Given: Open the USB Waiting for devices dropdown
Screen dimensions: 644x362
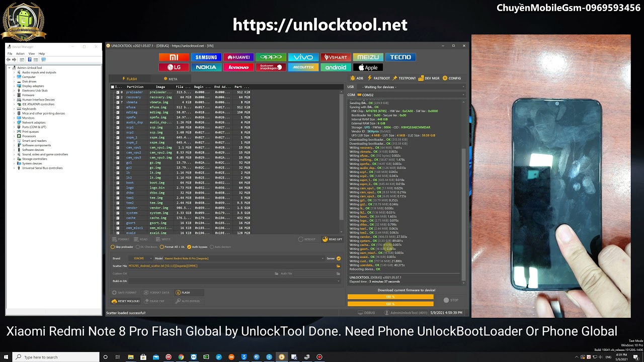Looking at the screenshot, I should pyautogui.click(x=412, y=87).
